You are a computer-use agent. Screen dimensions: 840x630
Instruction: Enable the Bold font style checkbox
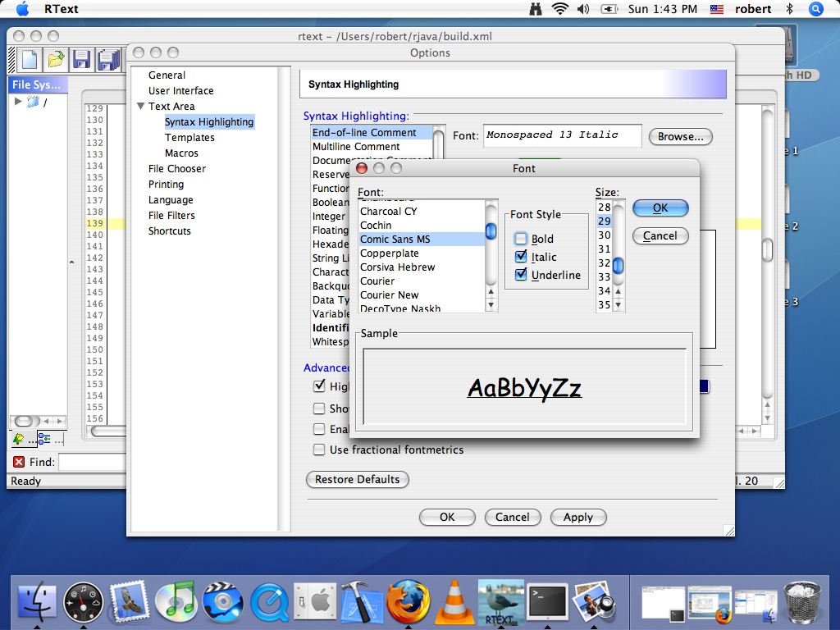click(x=521, y=239)
